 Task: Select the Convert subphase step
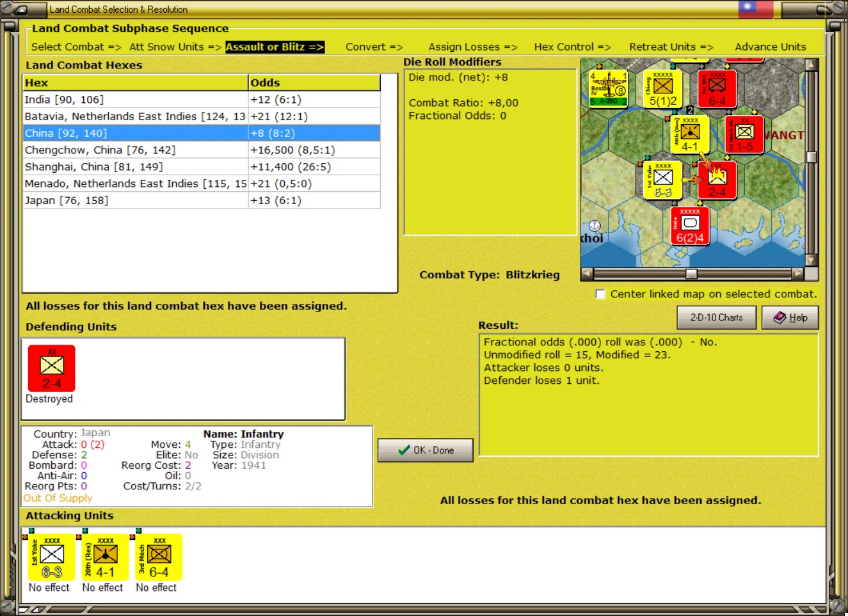374,47
